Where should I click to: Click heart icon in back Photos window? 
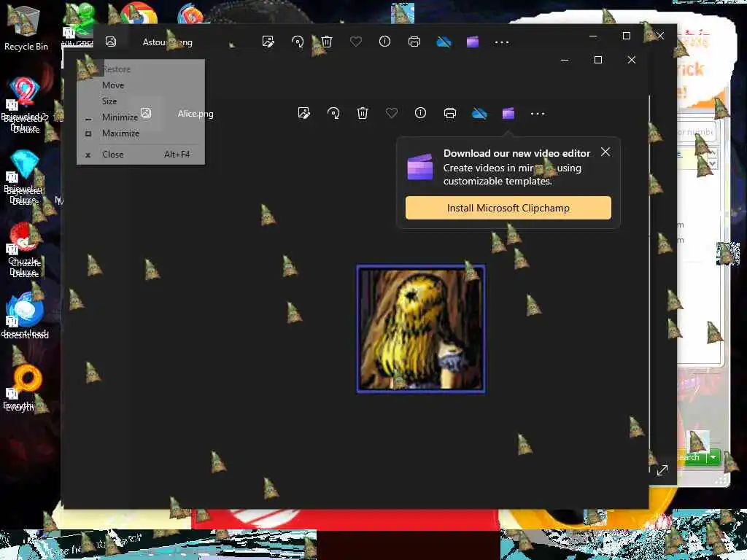[x=356, y=42]
